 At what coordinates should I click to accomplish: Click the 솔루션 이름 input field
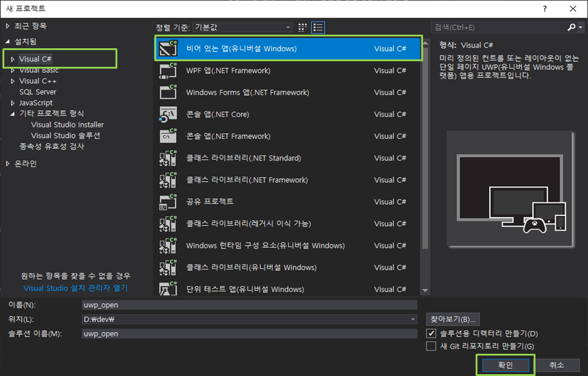click(x=250, y=333)
